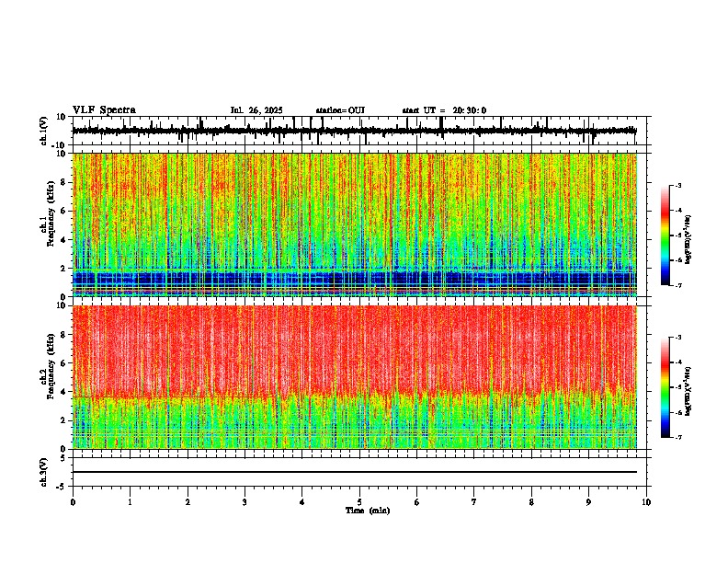The height and width of the screenshot is (563, 728).
Task: Click the "station=OUI" header text
Action: (340, 110)
